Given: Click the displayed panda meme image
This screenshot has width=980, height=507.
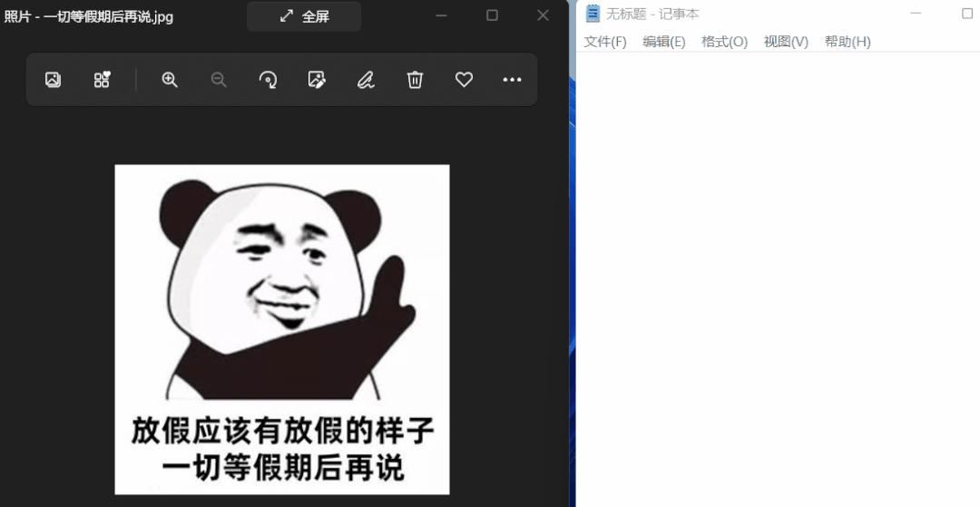Looking at the screenshot, I should [x=282, y=329].
